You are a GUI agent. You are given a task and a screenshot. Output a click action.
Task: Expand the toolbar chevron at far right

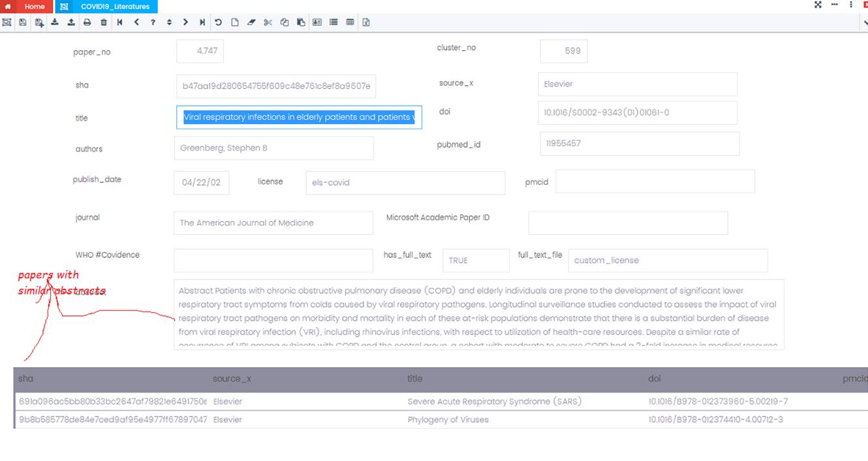[x=865, y=23]
